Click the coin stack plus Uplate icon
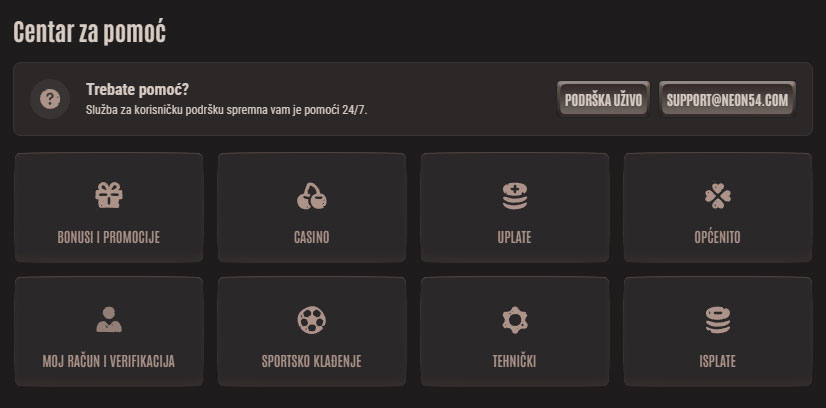This screenshot has width=826, height=408. (x=515, y=196)
